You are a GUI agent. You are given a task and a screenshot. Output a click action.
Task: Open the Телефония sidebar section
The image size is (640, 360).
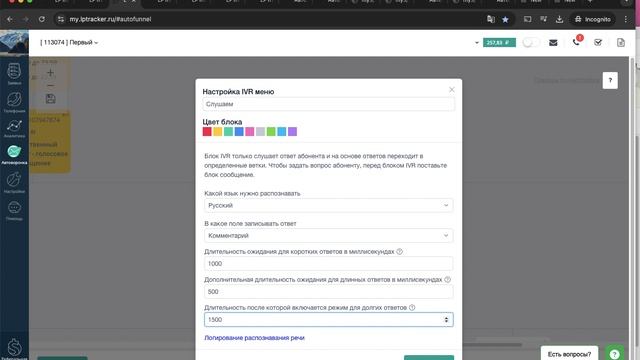(14, 102)
